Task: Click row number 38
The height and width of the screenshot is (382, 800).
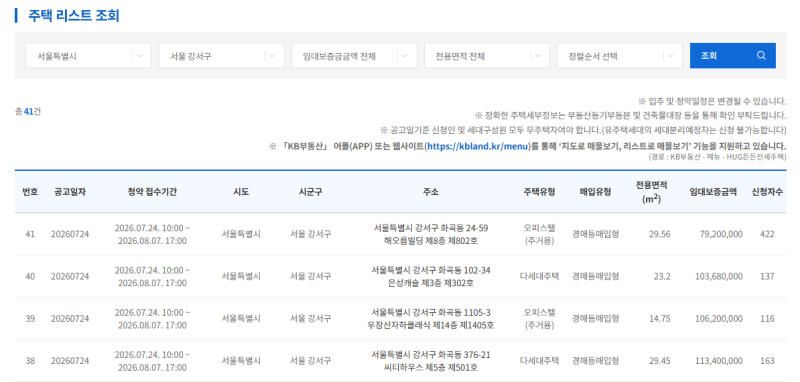Action: tap(30, 361)
